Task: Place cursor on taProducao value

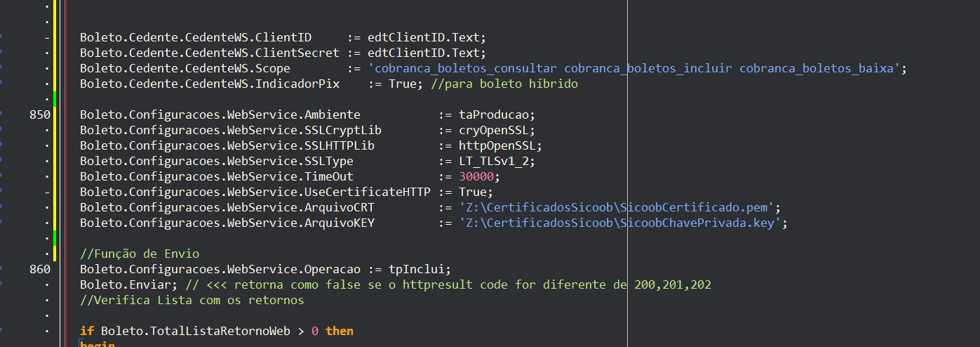Action: 494,114
